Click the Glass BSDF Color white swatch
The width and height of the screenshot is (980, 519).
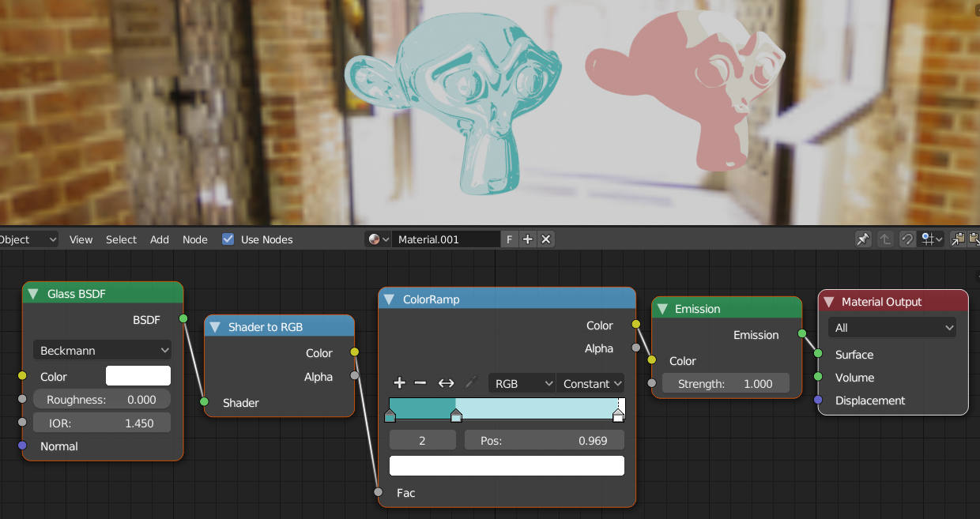[x=138, y=376]
